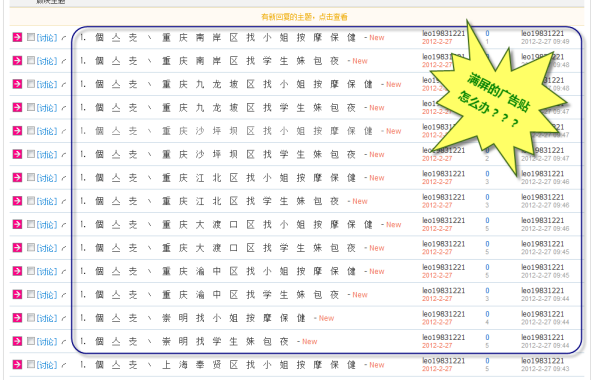
Task: Click pink arrow icon of 渝中区 学生妹包夜 thread
Action: (17, 294)
